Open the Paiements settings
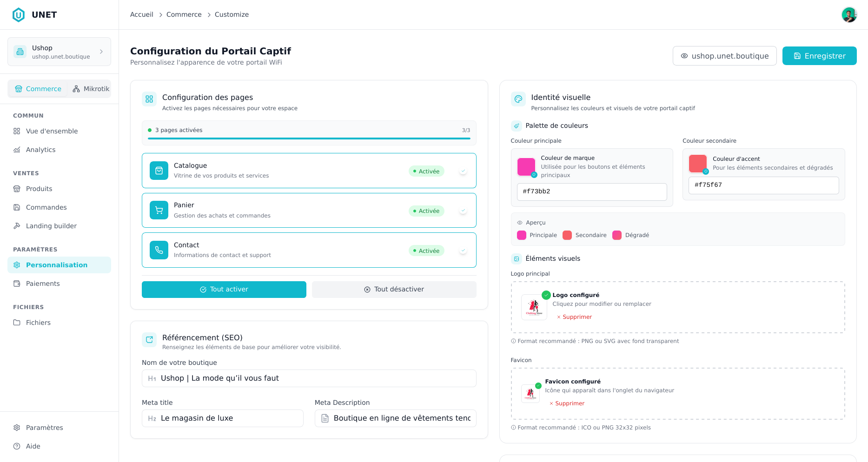Viewport: 868px width, 462px height. pyautogui.click(x=42, y=284)
